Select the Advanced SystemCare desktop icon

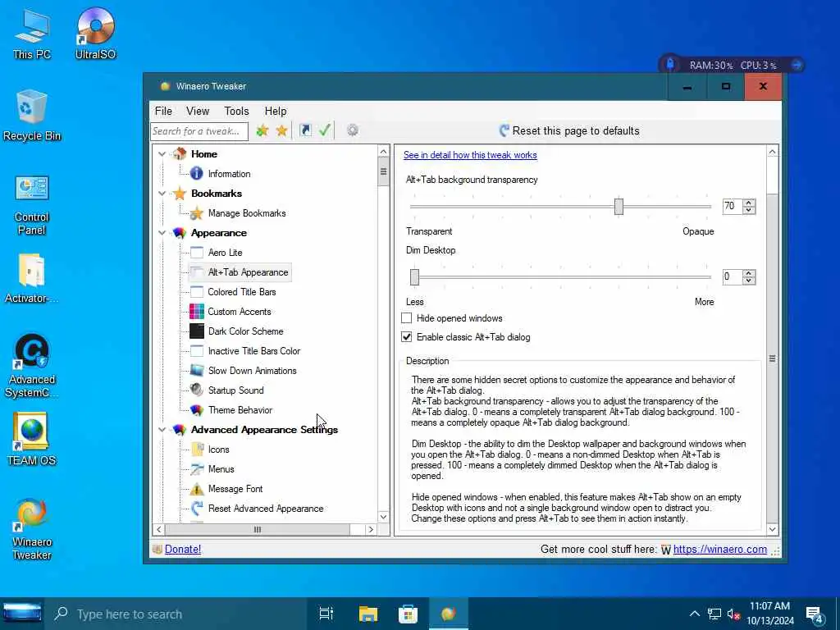click(32, 365)
